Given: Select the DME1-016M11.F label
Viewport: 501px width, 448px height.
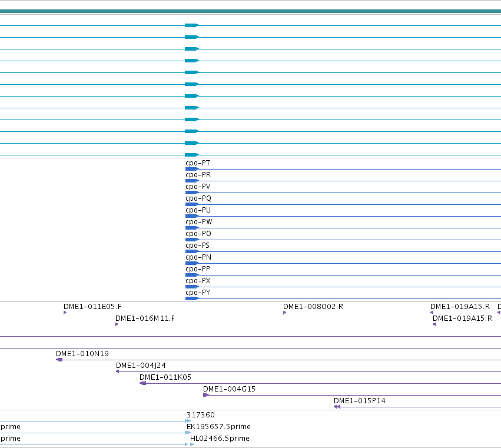Looking at the screenshot, I should pos(145,318).
